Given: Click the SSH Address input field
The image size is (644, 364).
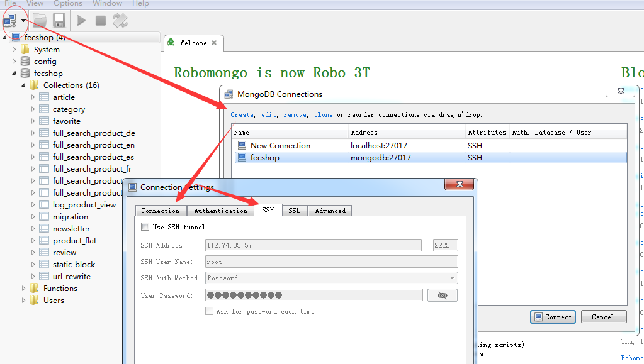Looking at the screenshot, I should (314, 245).
